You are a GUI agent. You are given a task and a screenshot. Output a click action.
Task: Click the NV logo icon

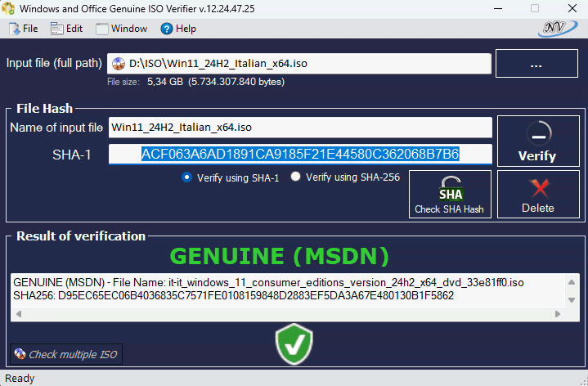[x=557, y=29]
